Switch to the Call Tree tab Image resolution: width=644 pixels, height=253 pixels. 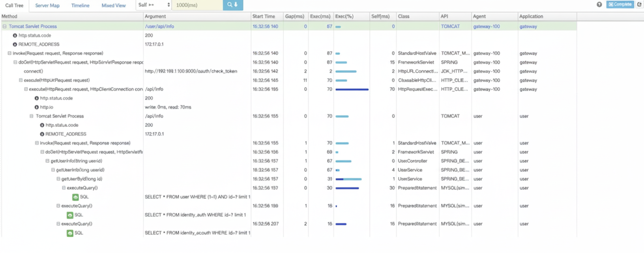pyautogui.click(x=14, y=6)
